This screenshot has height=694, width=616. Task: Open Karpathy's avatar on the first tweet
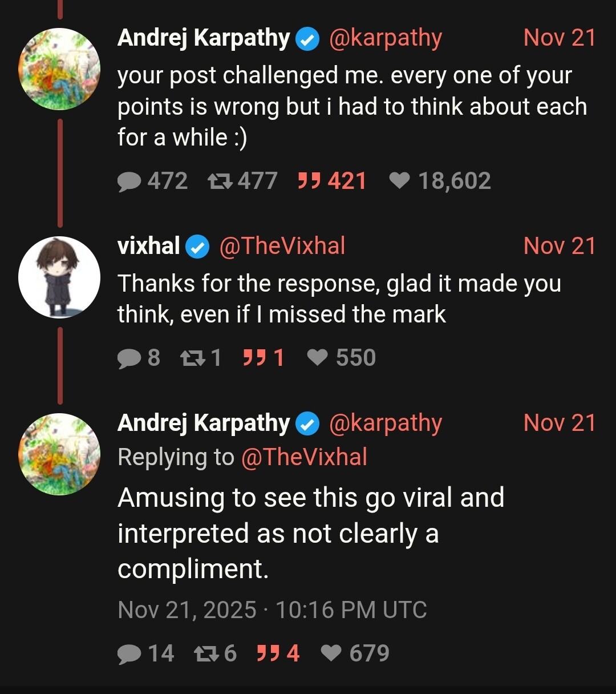(59, 69)
